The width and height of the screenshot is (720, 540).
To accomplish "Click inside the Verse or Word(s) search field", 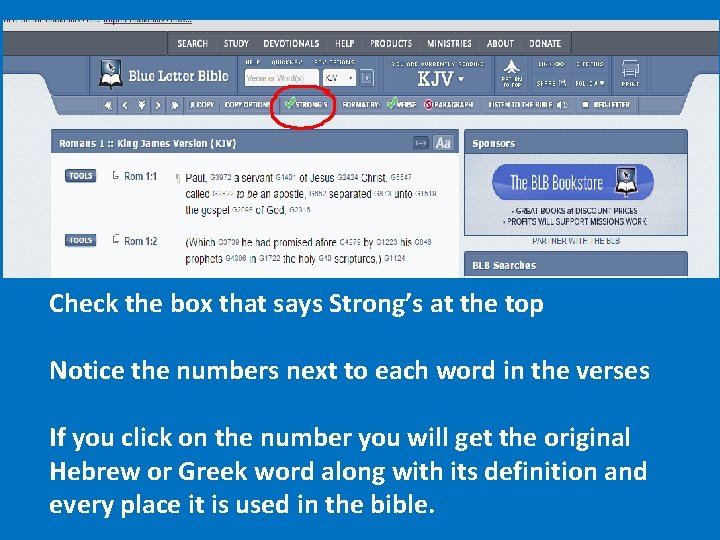I will 281,78.
